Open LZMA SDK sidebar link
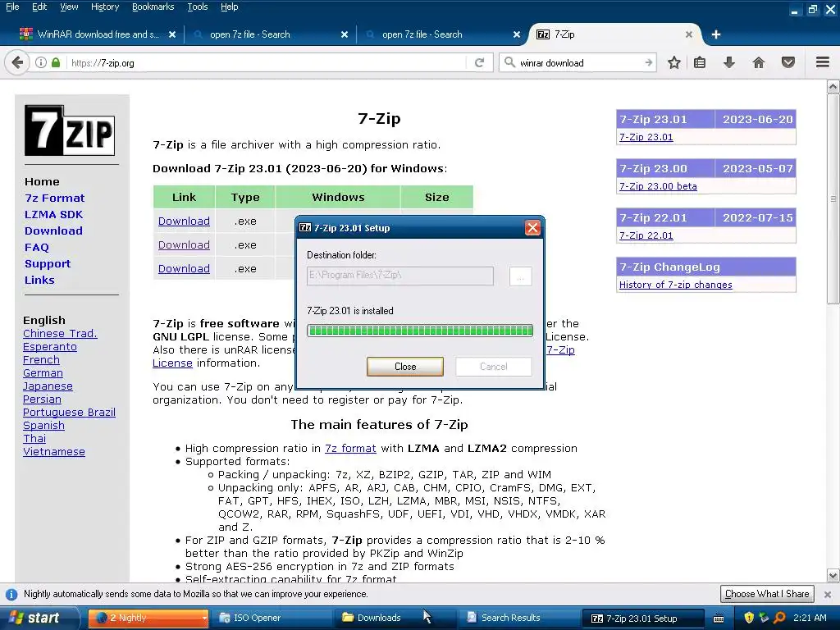840x630 pixels. [x=53, y=214]
